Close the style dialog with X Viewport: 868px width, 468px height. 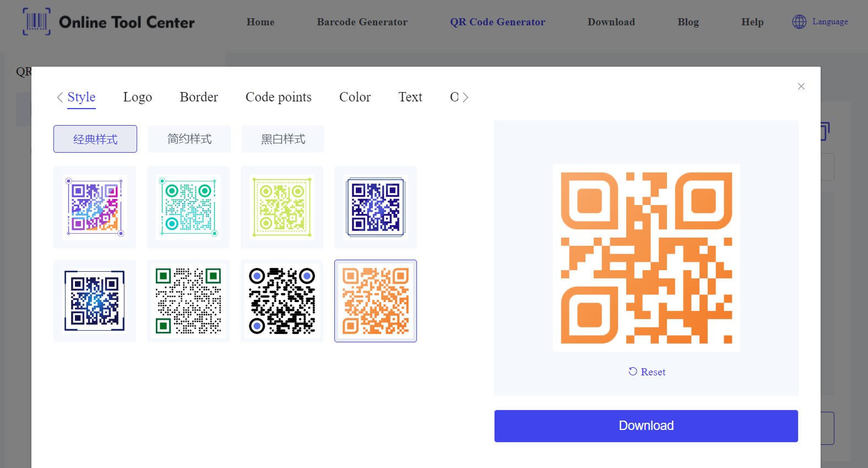click(x=801, y=86)
